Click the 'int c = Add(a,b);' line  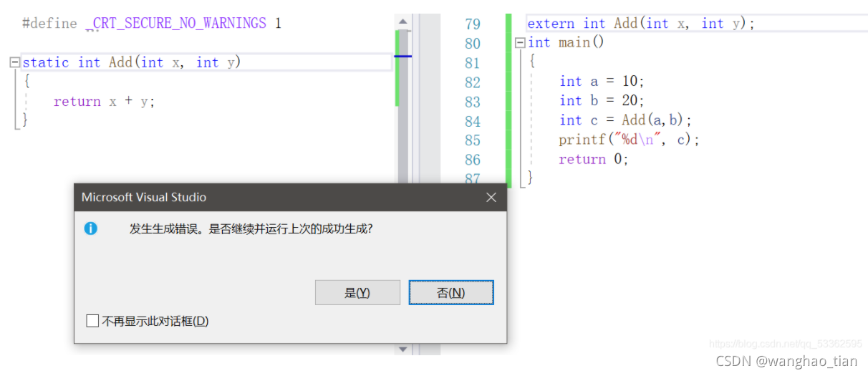(x=625, y=120)
